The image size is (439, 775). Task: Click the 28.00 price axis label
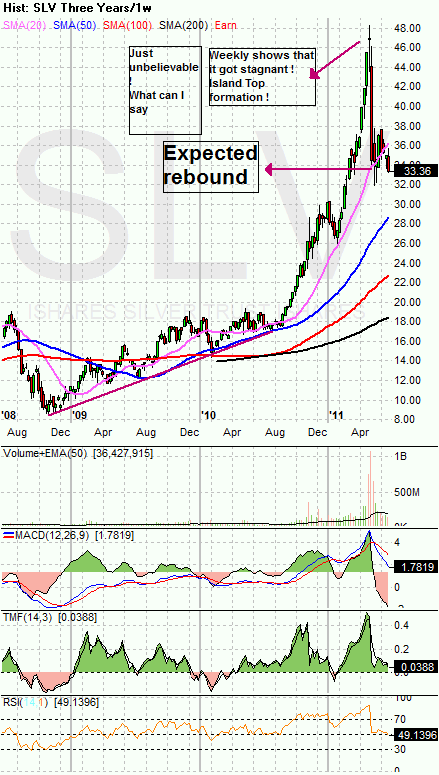point(408,223)
